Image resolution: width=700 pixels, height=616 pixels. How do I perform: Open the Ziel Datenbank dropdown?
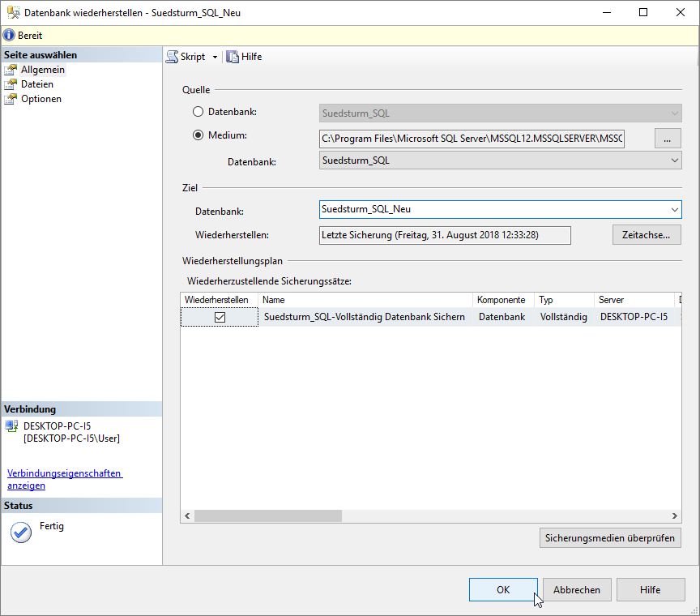[675, 210]
